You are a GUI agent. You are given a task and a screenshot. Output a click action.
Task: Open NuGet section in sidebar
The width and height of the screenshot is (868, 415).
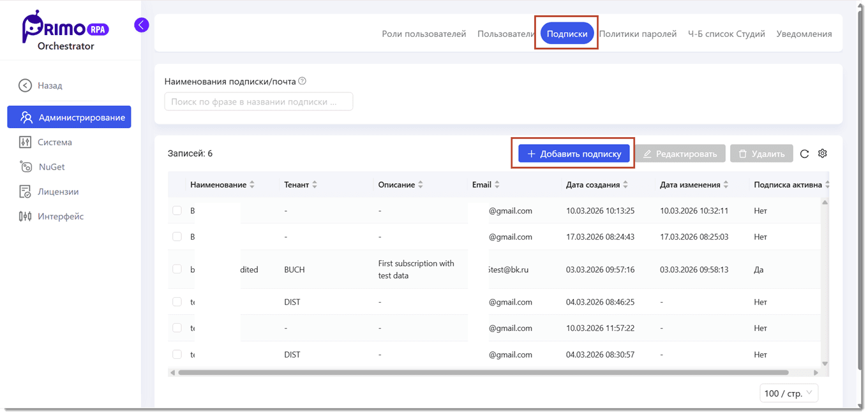[51, 167]
